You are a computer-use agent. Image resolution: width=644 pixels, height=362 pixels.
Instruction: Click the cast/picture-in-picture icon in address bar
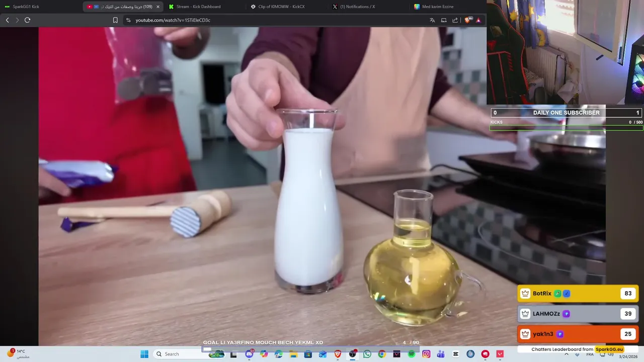coord(444,20)
